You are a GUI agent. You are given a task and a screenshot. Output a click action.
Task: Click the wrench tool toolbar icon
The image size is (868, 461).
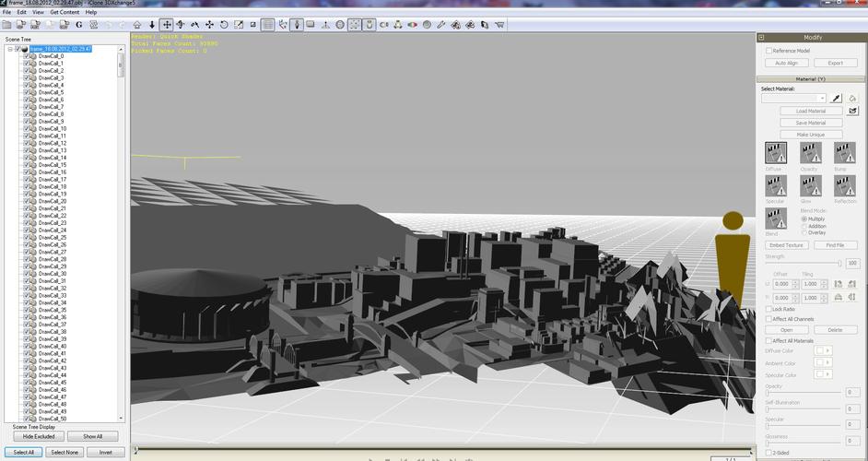[x=441, y=24]
